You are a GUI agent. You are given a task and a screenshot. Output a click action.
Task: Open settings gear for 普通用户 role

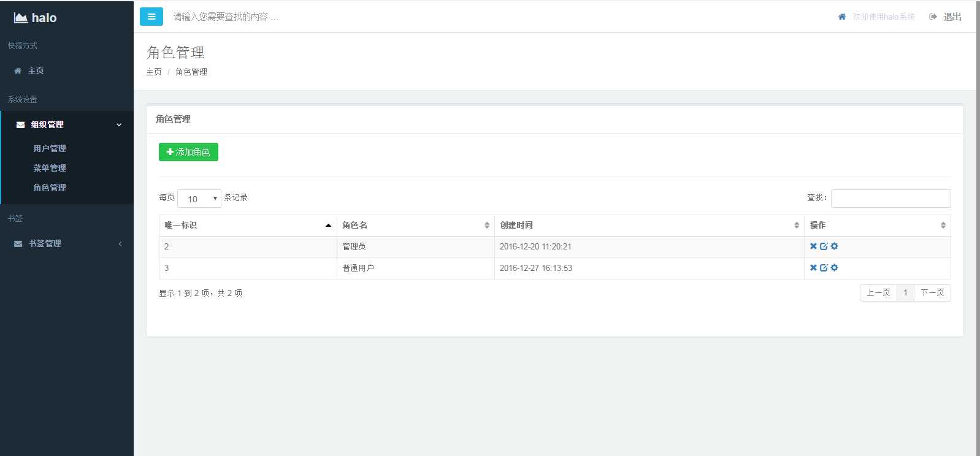click(x=834, y=267)
